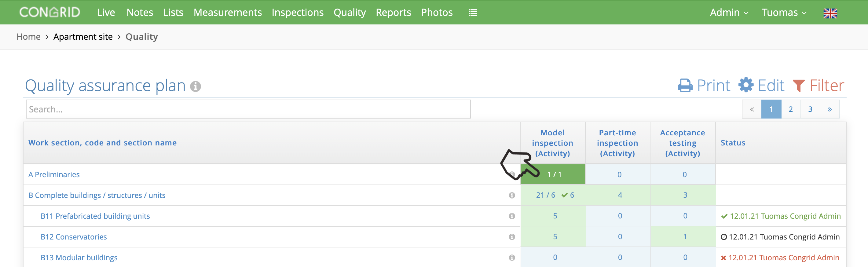Image resolution: width=868 pixels, height=267 pixels.
Task: Open the Inspections menu item
Action: pyautogui.click(x=298, y=13)
